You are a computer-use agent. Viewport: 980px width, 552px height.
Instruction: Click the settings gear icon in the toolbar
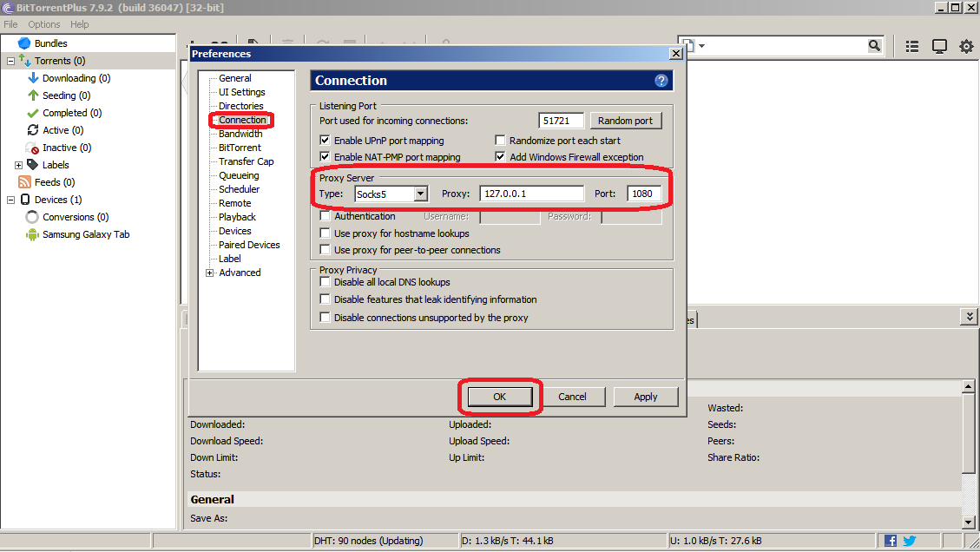966,46
